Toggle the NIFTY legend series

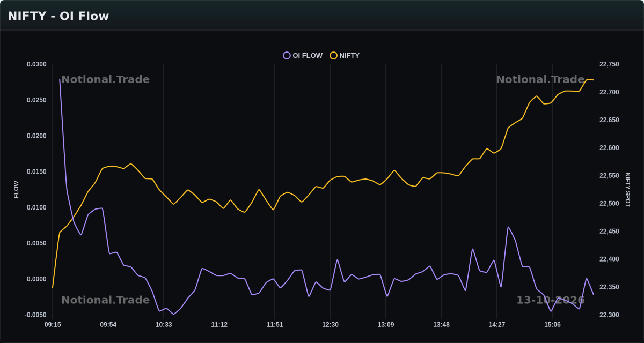pyautogui.click(x=345, y=56)
